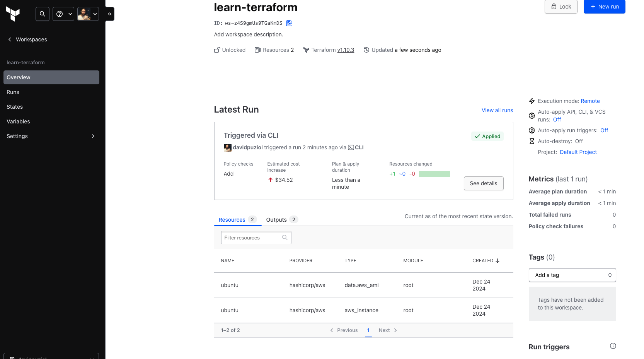Copy the workspace ID with clipboard icon

pyautogui.click(x=289, y=23)
